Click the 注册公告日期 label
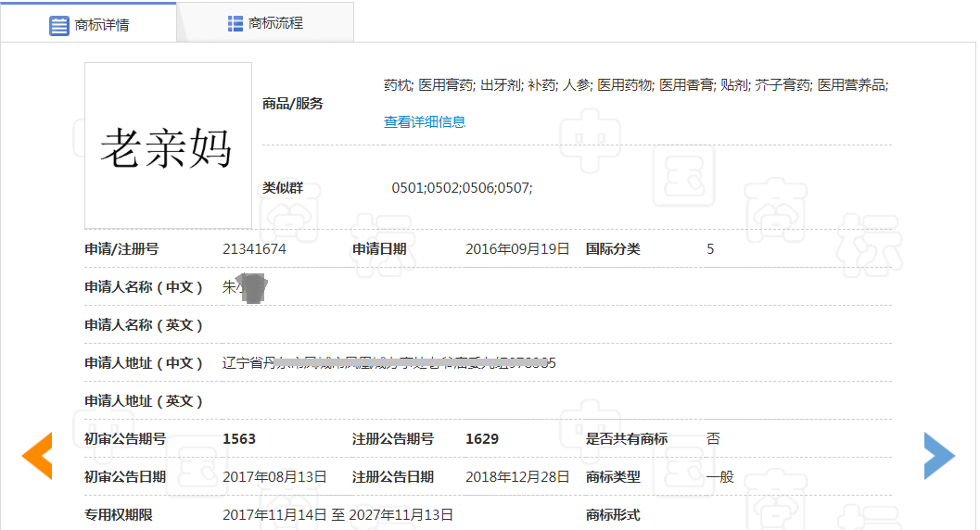Screen dimensions: 980x530 coord(393,477)
